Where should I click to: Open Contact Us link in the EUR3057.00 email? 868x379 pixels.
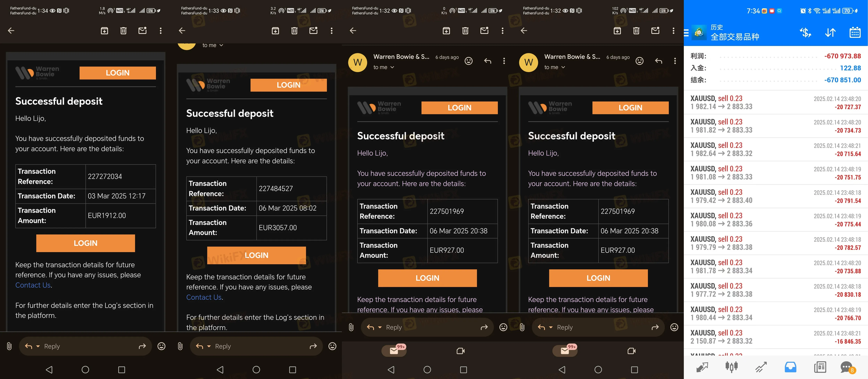(x=204, y=297)
